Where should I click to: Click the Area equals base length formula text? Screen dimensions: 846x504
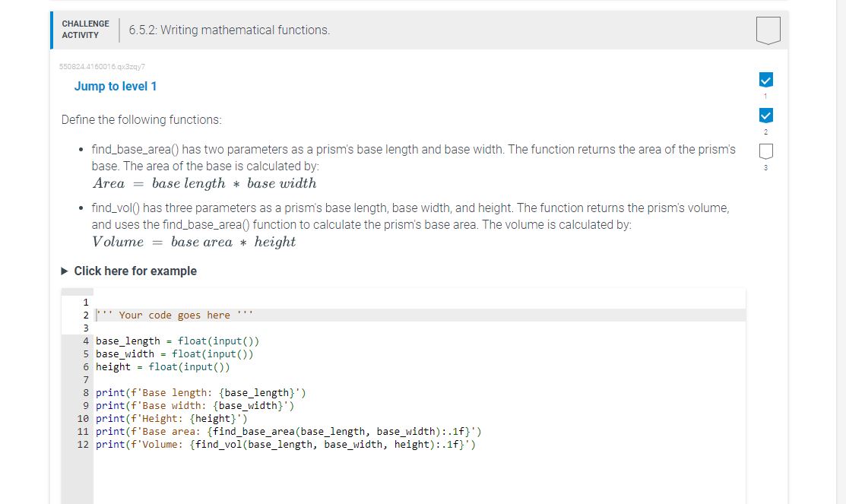pos(204,182)
